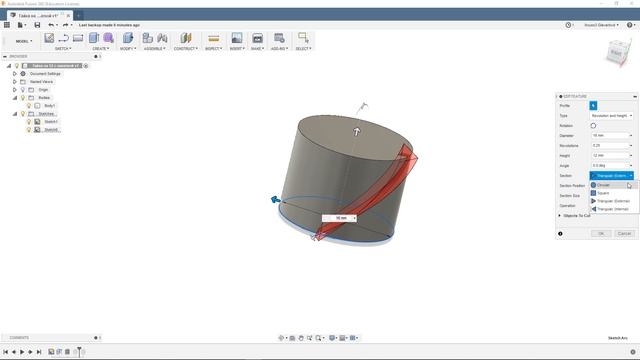This screenshot has height=360, width=640.
Task: Jump to the timeline beginning
Action: pos(5,352)
